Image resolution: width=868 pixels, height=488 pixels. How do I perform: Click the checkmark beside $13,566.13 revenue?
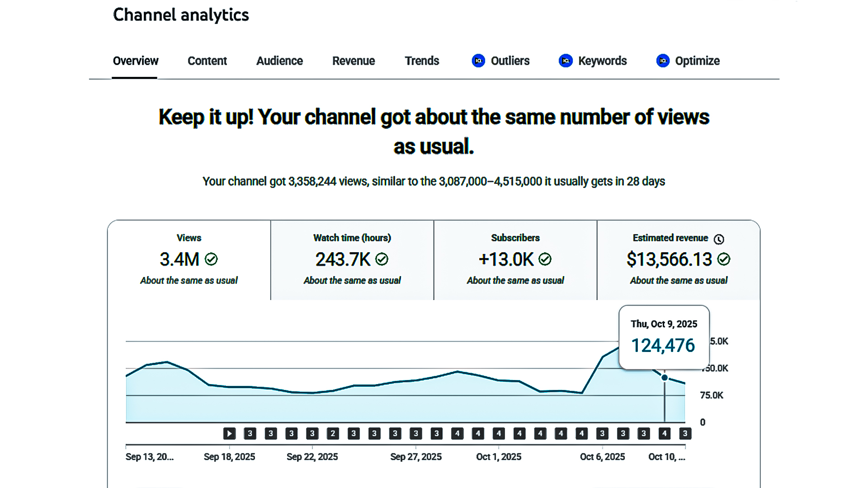click(x=724, y=259)
